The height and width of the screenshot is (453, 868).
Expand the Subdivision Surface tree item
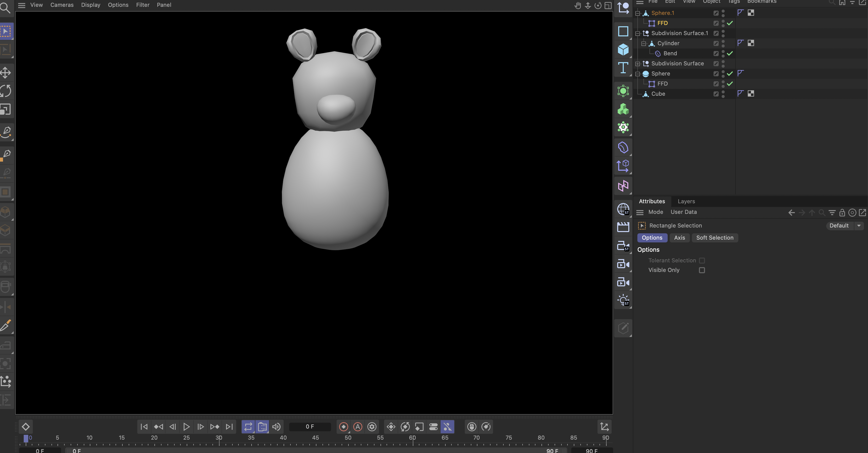point(638,63)
